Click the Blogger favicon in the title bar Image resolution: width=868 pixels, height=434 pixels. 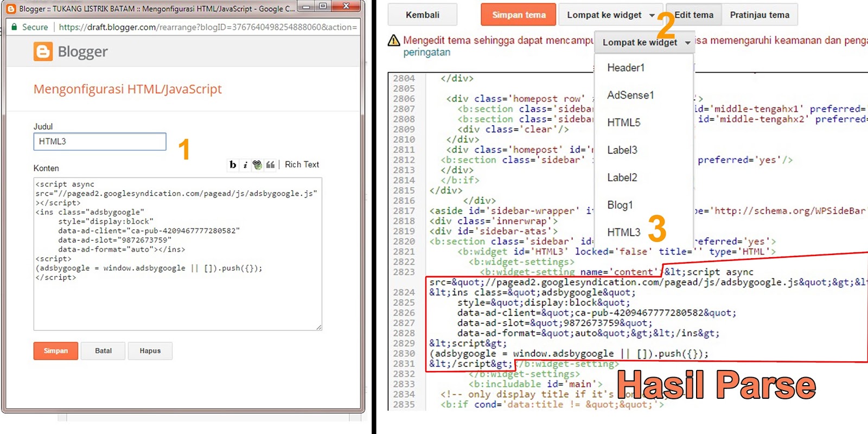click(x=11, y=9)
